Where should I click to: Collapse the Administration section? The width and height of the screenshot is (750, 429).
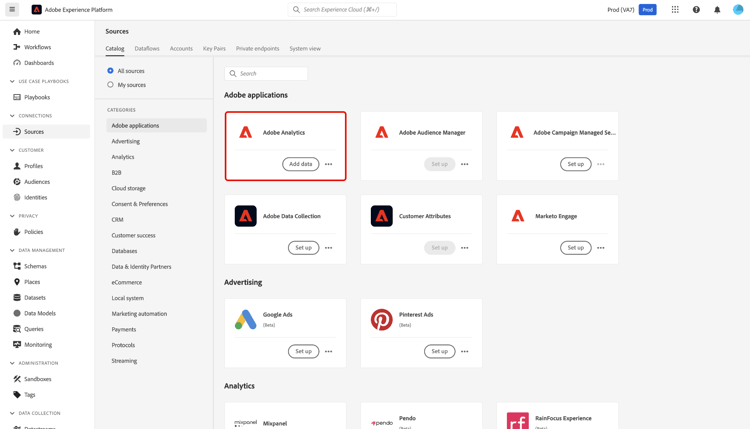click(x=12, y=363)
